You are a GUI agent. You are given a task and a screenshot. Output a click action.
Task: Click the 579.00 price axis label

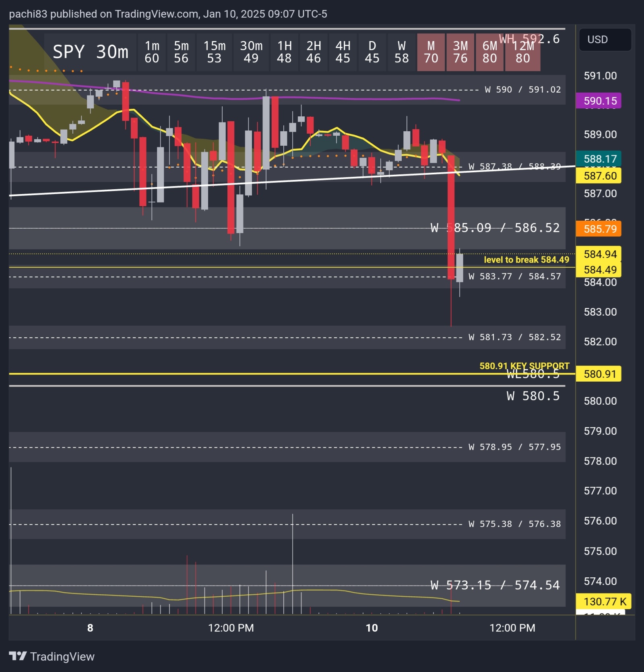click(x=600, y=431)
